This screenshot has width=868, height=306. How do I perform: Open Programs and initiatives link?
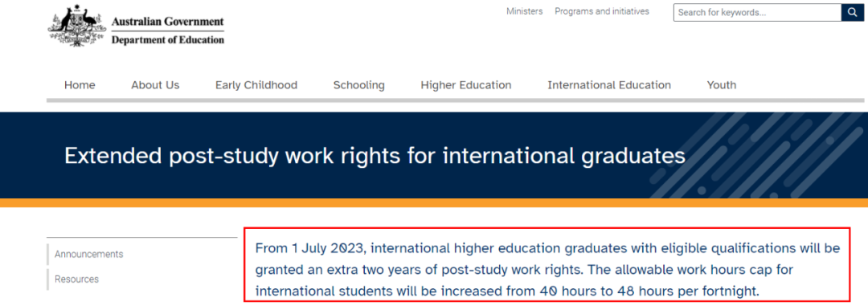point(602,11)
